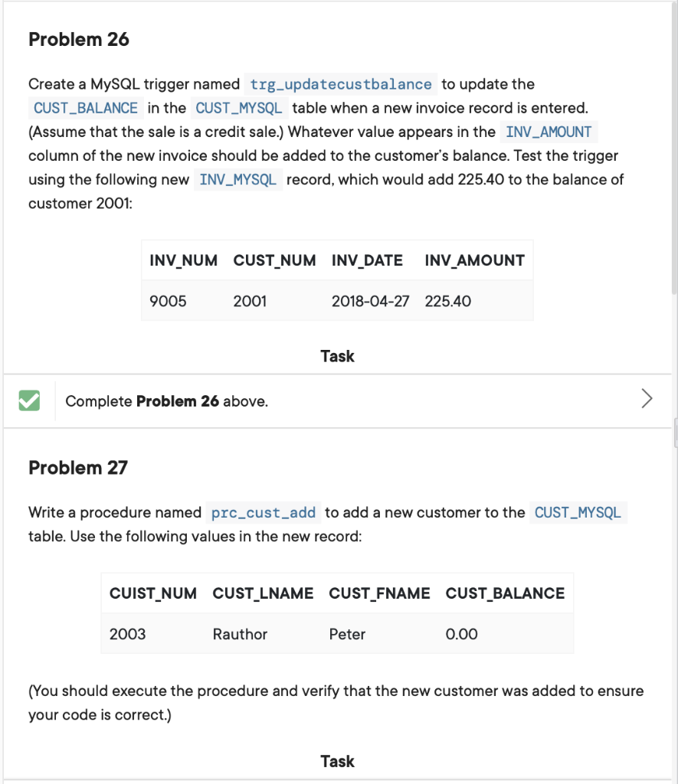The height and width of the screenshot is (784, 678).
Task: Click the Problem 27 heading
Action: 78,467
